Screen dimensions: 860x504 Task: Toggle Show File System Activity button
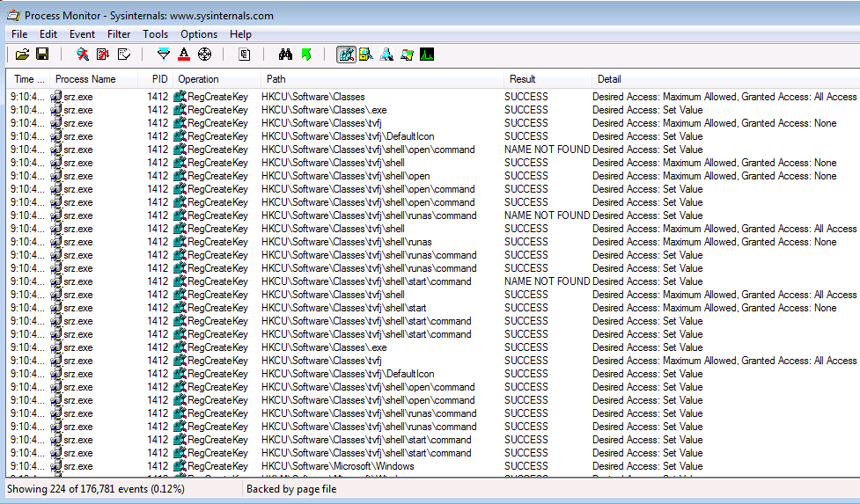(x=366, y=55)
